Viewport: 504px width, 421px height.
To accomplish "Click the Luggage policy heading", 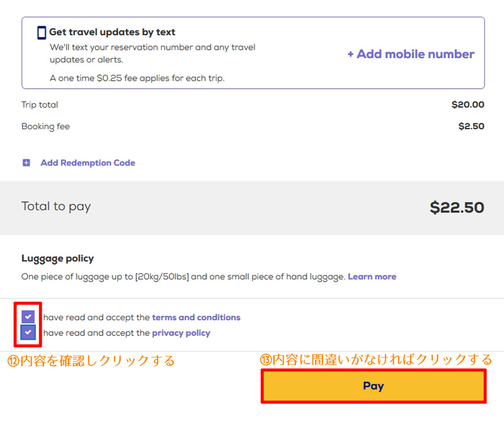I will click(x=57, y=258).
